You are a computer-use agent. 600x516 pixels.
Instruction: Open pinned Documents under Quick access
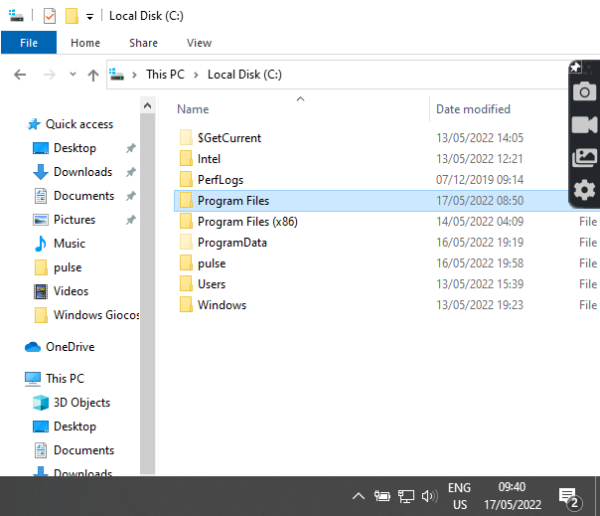84,196
